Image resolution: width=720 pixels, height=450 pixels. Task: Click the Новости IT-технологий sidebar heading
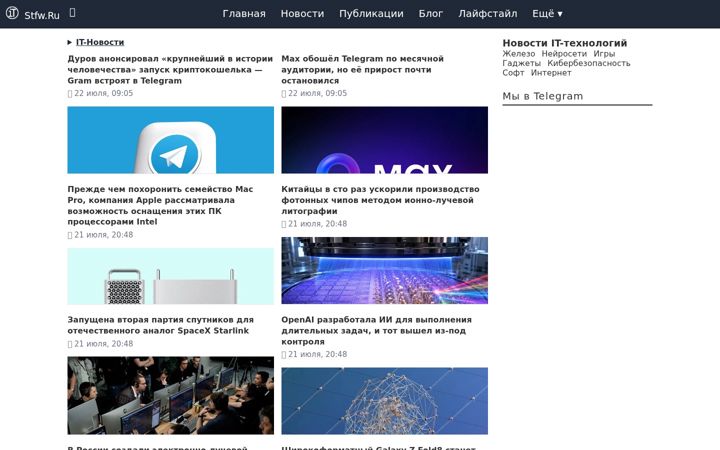tap(564, 43)
